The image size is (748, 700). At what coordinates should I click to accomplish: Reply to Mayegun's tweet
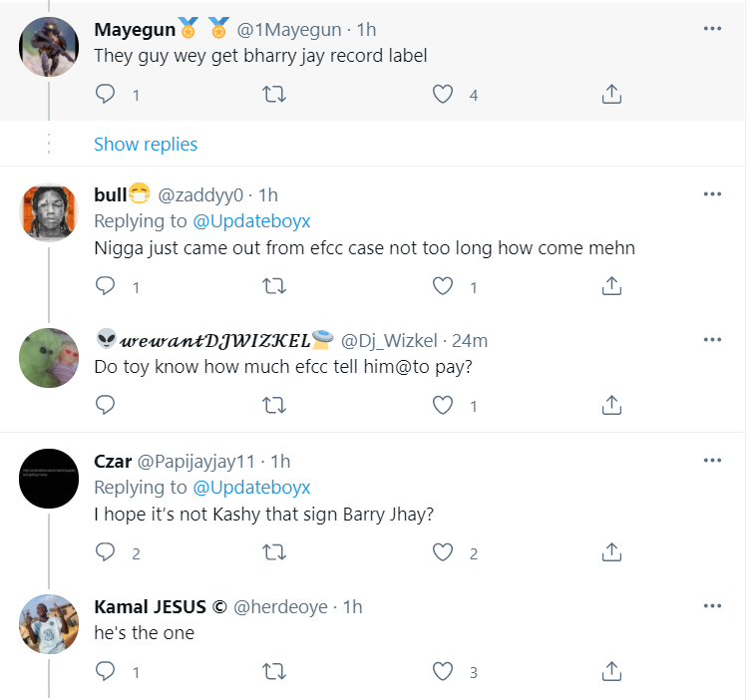click(x=106, y=95)
